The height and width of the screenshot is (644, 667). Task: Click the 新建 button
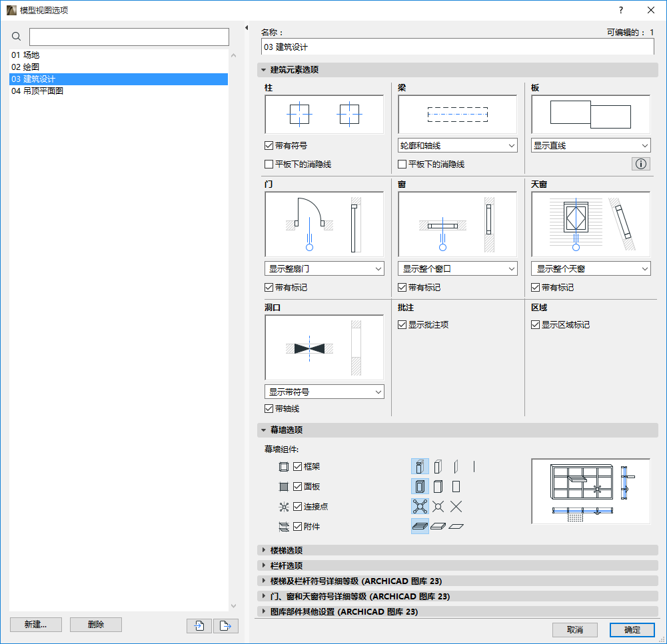(35, 625)
